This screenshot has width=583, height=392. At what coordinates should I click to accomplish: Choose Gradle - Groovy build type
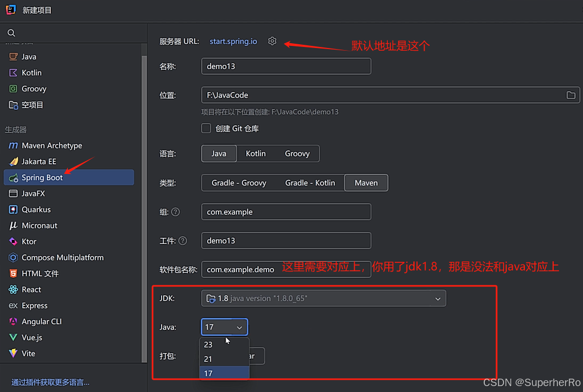239,183
